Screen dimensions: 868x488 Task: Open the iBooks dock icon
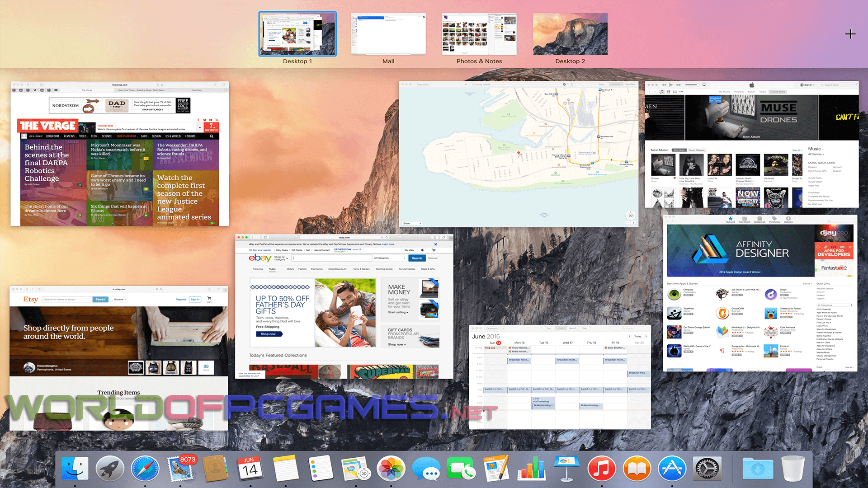click(x=637, y=469)
